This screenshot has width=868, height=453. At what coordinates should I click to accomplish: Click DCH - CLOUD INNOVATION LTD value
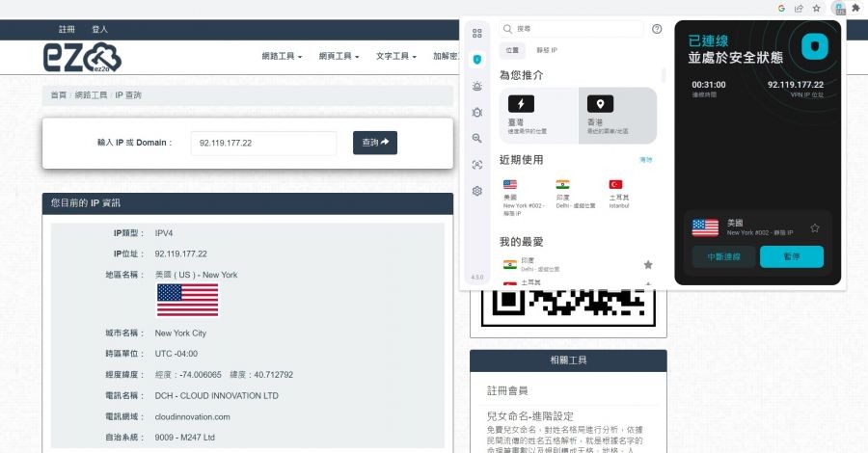(x=216, y=395)
